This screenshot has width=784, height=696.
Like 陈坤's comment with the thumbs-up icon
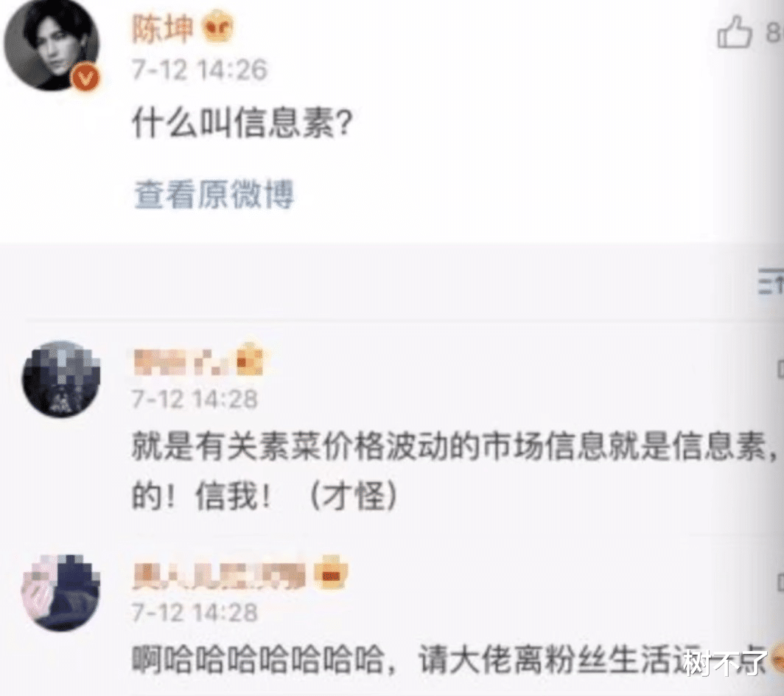click(735, 32)
